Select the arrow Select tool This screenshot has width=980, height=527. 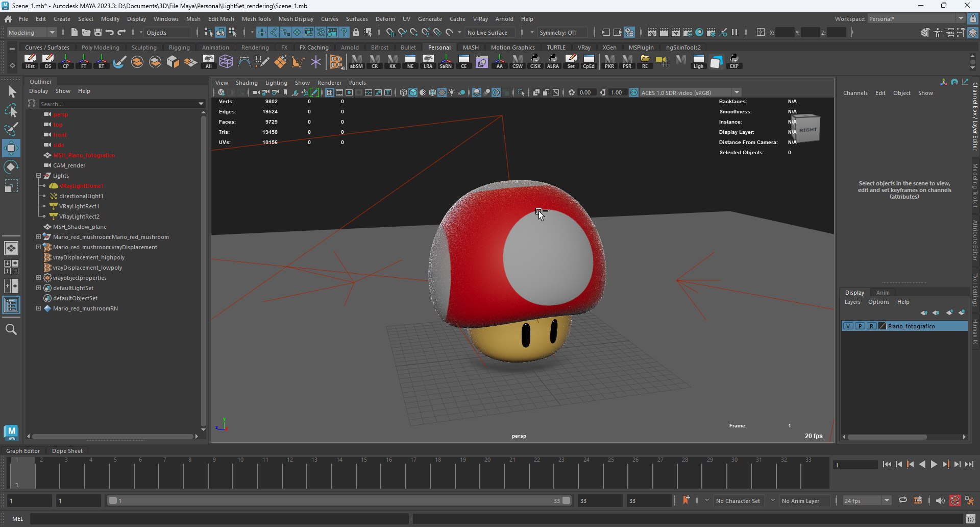pyautogui.click(x=11, y=92)
